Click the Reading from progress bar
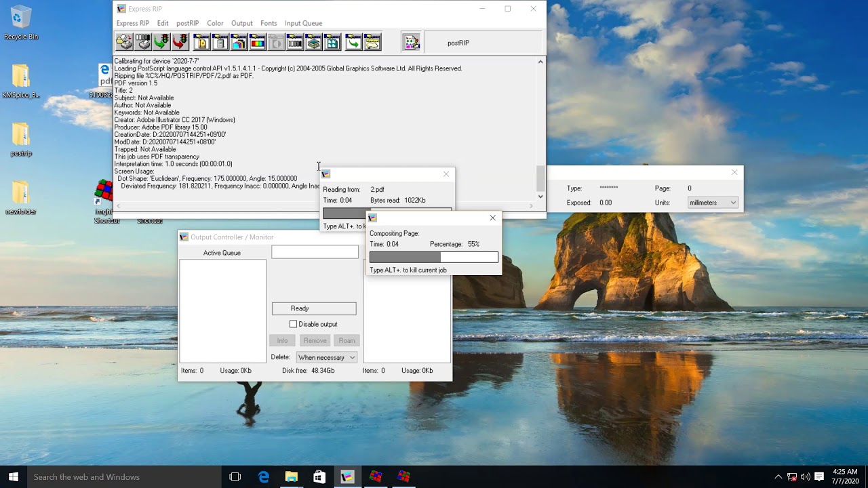868x488 pixels. [x=344, y=213]
